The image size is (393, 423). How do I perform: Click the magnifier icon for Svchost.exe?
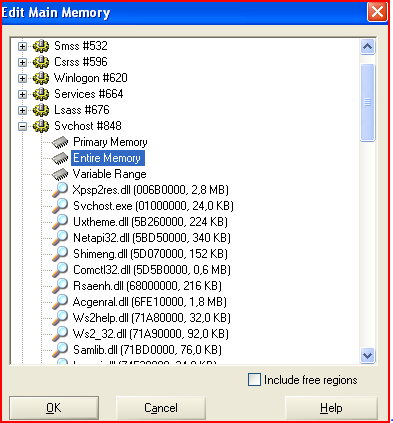tap(60, 206)
